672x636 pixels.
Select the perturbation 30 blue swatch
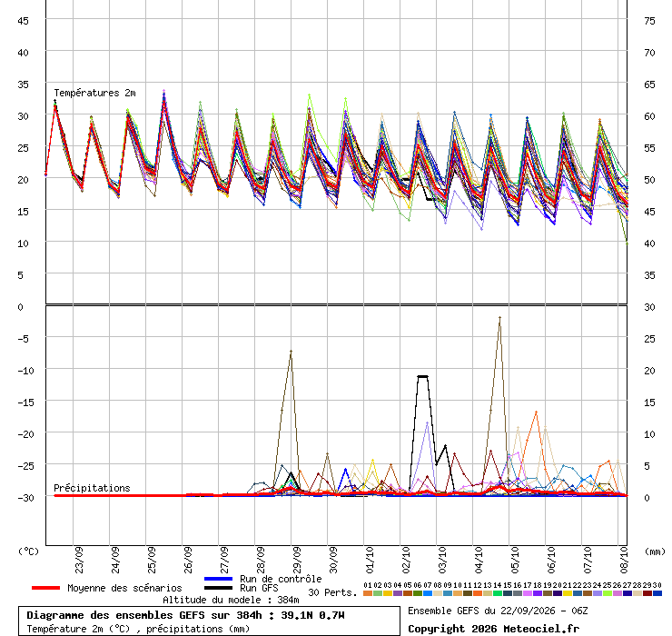(657, 593)
